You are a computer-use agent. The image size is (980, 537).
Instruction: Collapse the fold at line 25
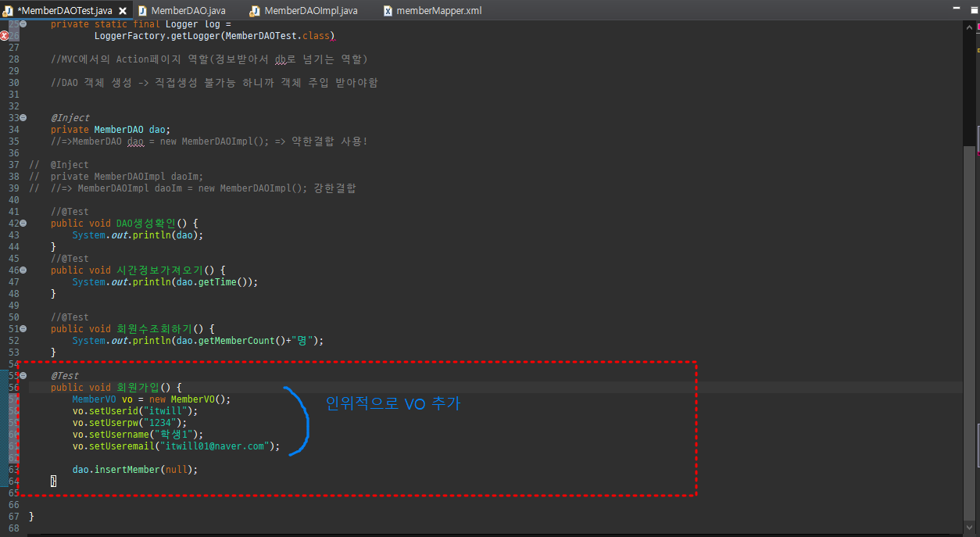pos(23,24)
